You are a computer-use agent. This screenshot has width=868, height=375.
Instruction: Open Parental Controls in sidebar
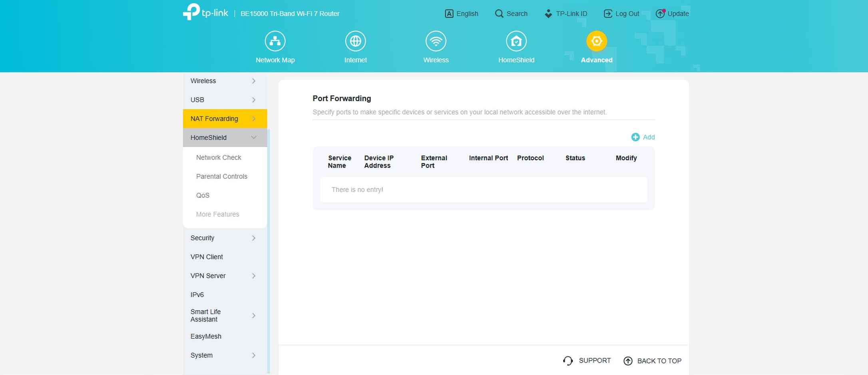tap(221, 176)
